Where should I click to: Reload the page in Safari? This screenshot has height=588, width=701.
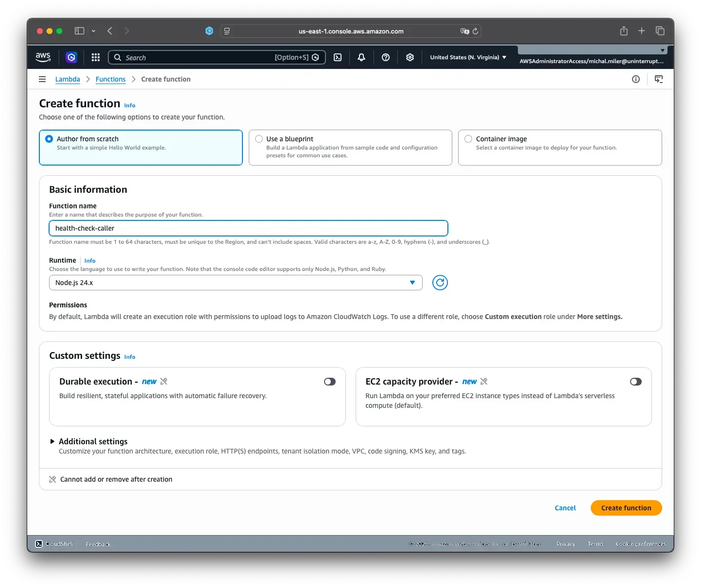click(x=476, y=31)
